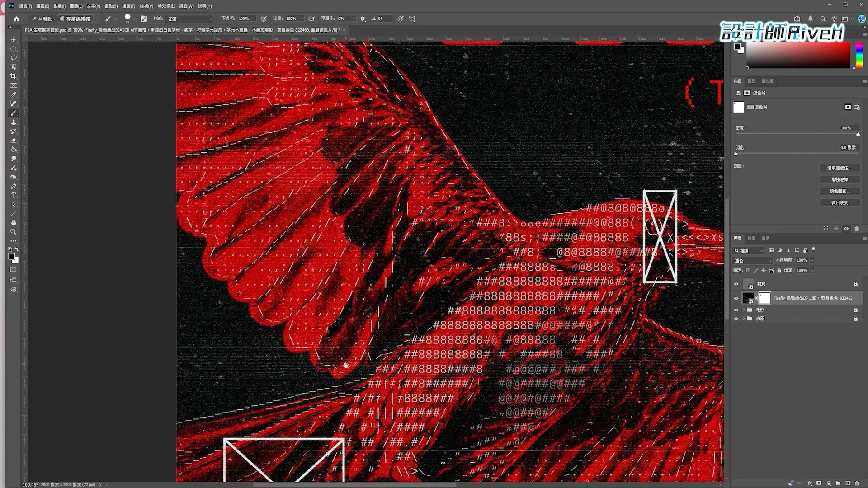
Task: Open layer filter 種類 dropdown
Action: [748, 250]
